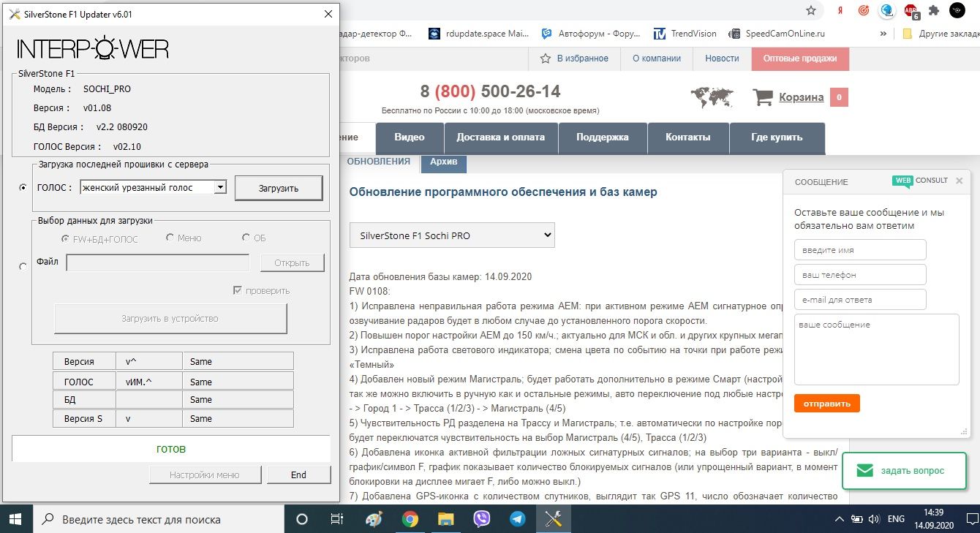Open Telegram from the taskbar
Viewport: 980px width, 533px height.
click(x=518, y=519)
